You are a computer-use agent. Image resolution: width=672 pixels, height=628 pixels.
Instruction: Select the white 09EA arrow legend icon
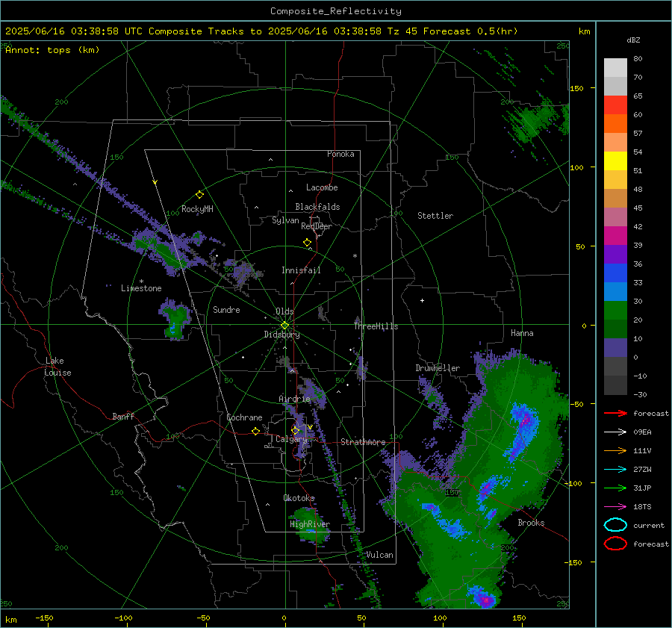615,432
